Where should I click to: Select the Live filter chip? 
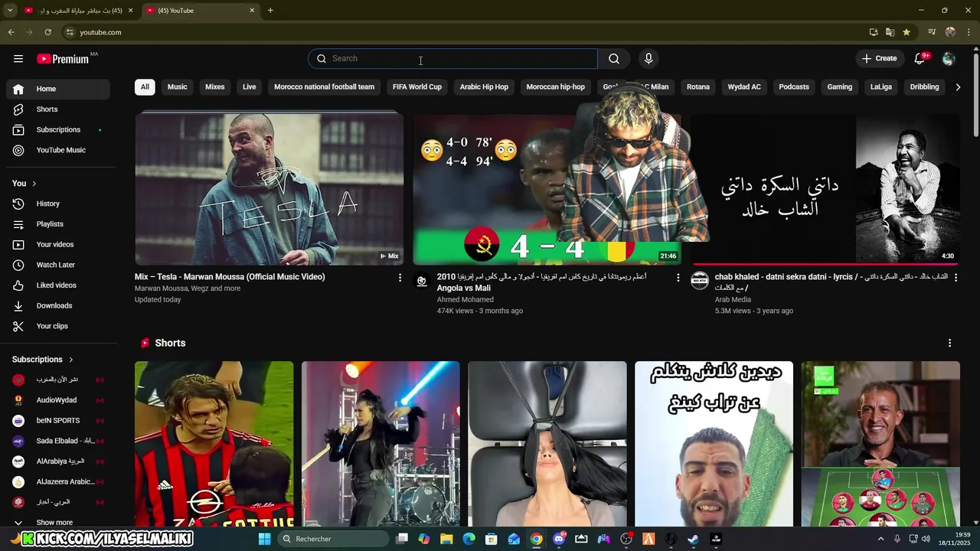pyautogui.click(x=250, y=87)
